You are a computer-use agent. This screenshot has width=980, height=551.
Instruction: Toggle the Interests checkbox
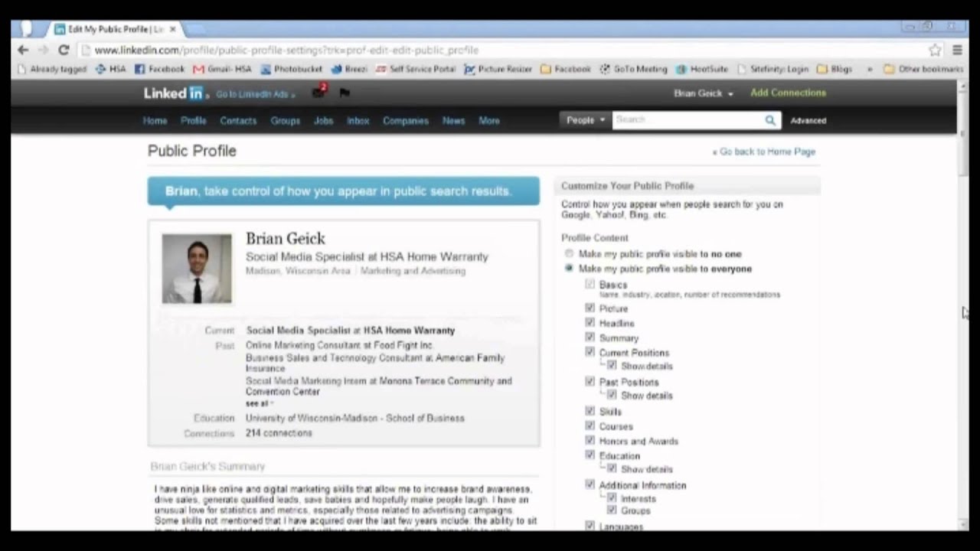611,497
